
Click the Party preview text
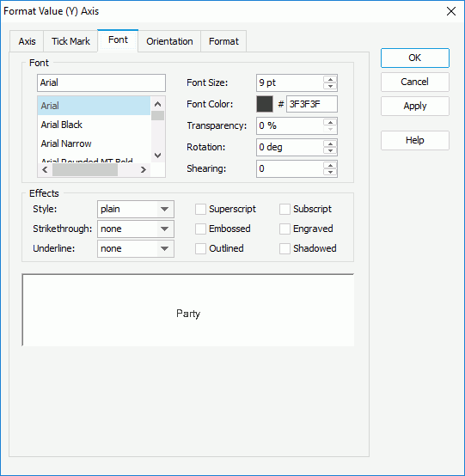(x=188, y=314)
